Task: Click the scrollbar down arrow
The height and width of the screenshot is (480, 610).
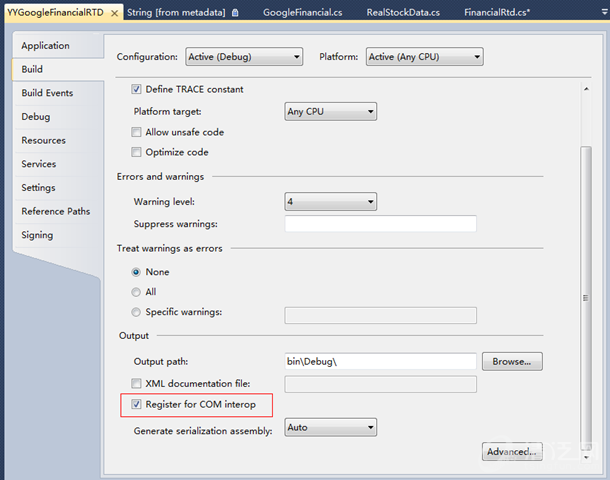Action: [x=587, y=458]
